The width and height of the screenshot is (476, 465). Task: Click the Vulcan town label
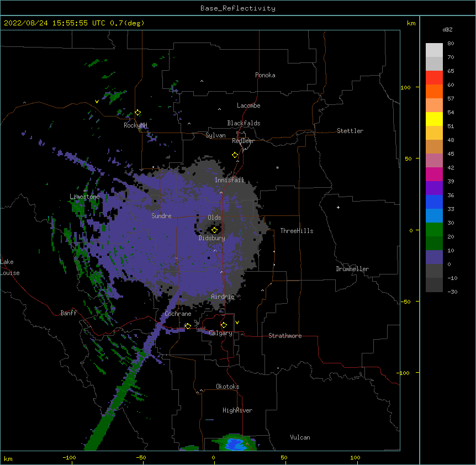300,437
